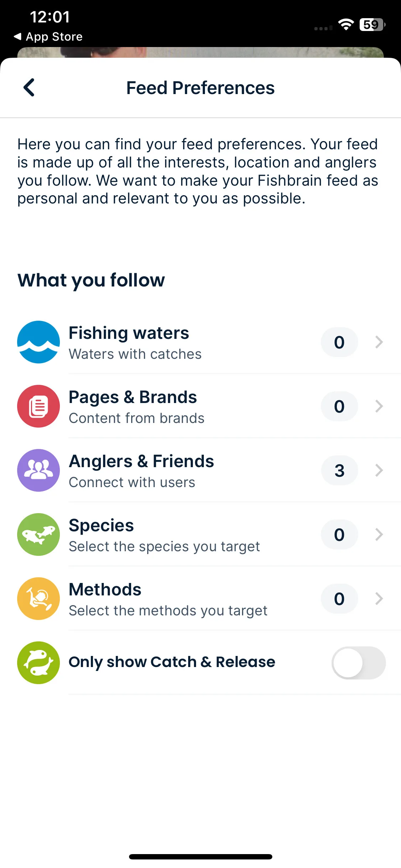Tap the Fishing waters count badge

click(339, 342)
